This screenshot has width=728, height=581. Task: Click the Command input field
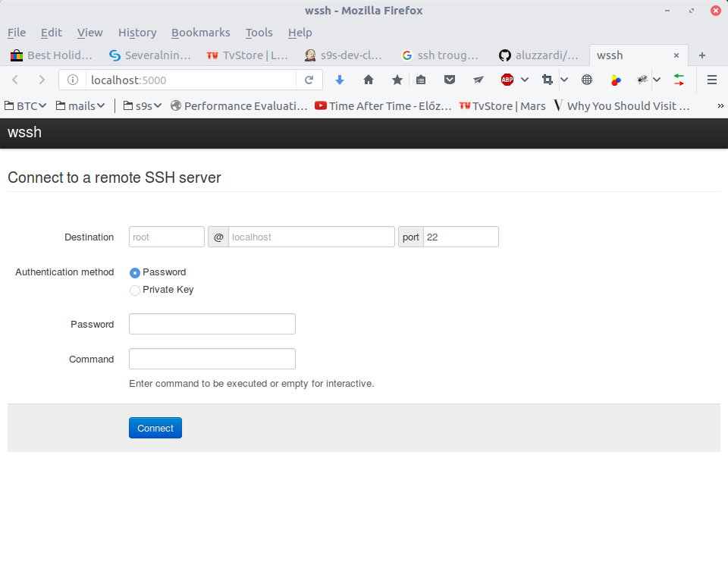click(x=212, y=359)
